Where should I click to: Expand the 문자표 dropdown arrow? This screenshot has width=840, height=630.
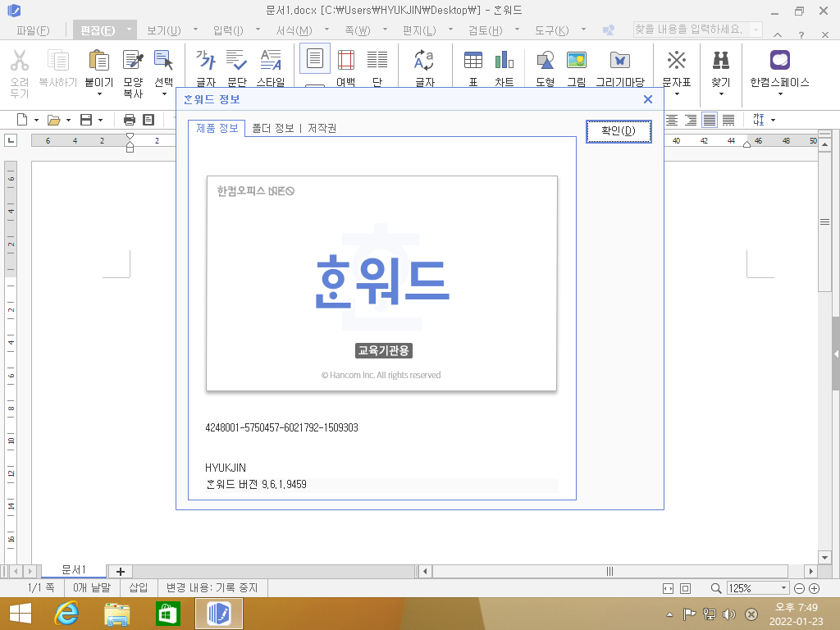click(x=677, y=94)
